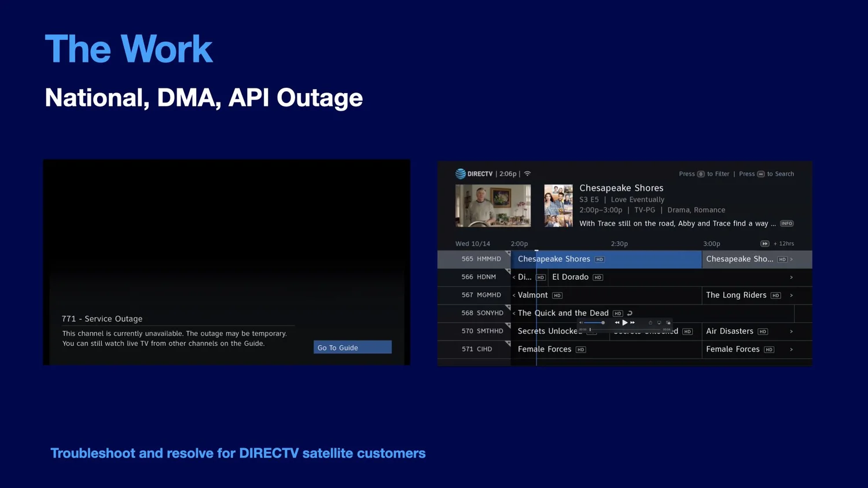This screenshot has width=868, height=488.
Task: Click National, DMA, API Outage subtitle
Action: [x=204, y=98]
